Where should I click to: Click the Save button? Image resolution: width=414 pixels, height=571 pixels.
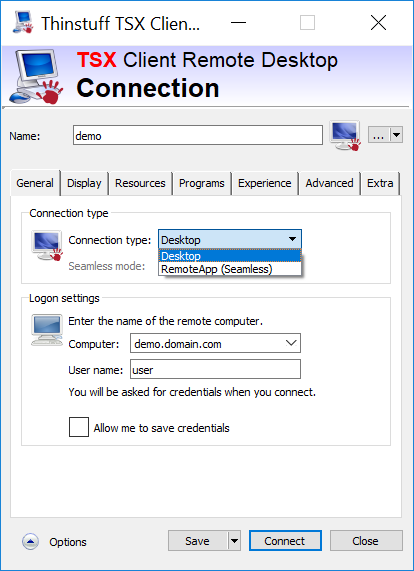click(198, 541)
